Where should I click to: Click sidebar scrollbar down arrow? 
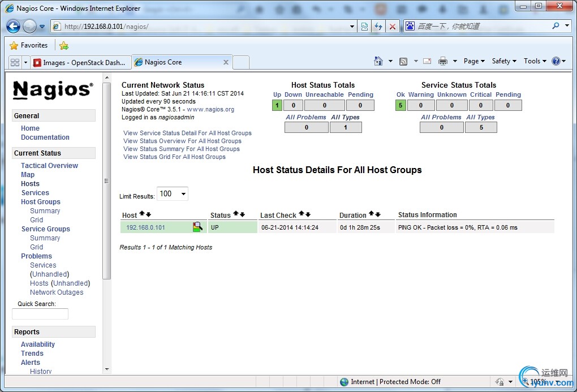(107, 369)
